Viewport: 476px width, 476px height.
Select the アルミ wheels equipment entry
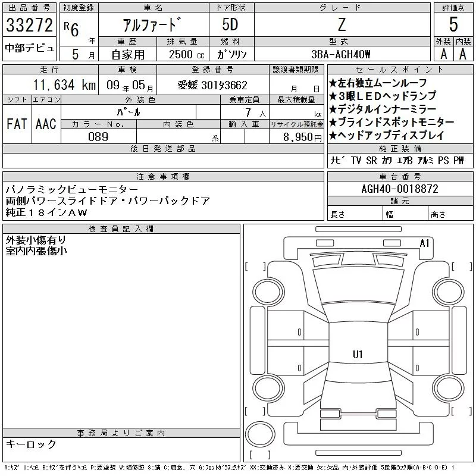(x=425, y=160)
